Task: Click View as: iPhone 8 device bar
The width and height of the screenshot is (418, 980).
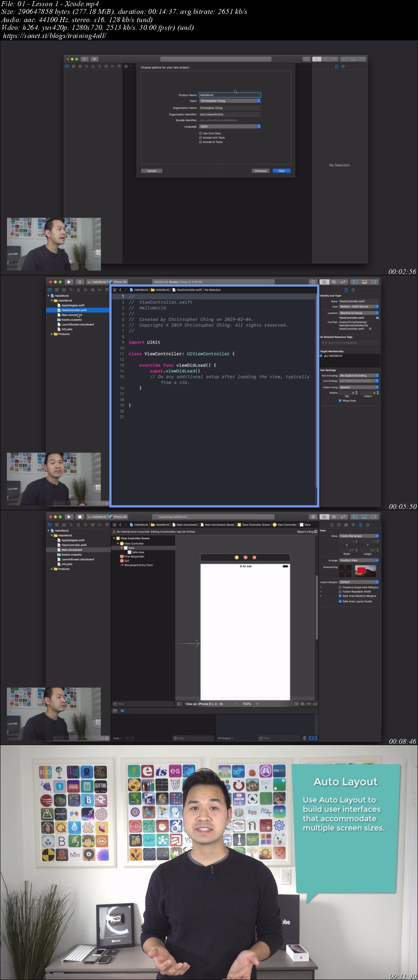Action: 204,704
